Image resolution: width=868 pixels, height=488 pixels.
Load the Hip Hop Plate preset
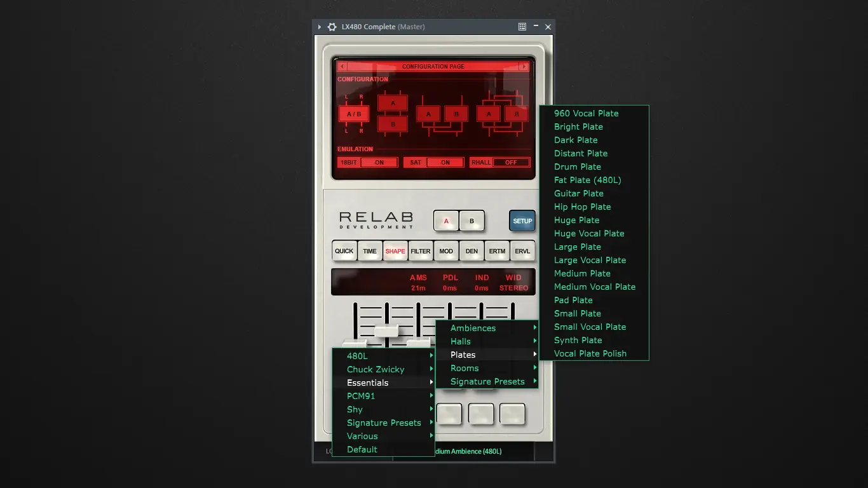(x=594, y=207)
